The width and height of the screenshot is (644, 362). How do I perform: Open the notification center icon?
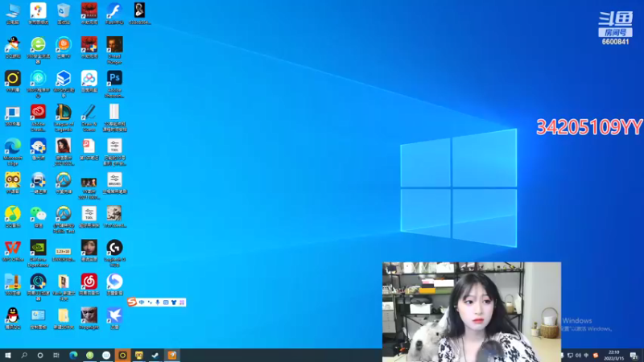[634, 356]
